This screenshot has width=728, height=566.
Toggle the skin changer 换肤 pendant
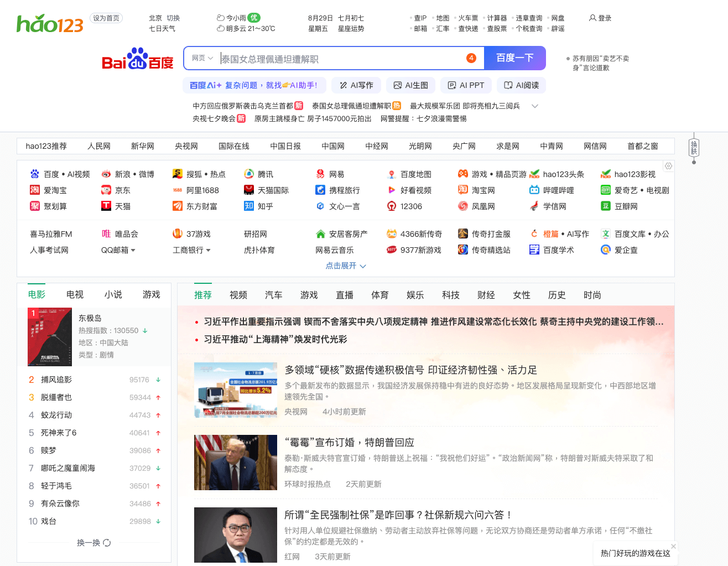[x=694, y=148]
